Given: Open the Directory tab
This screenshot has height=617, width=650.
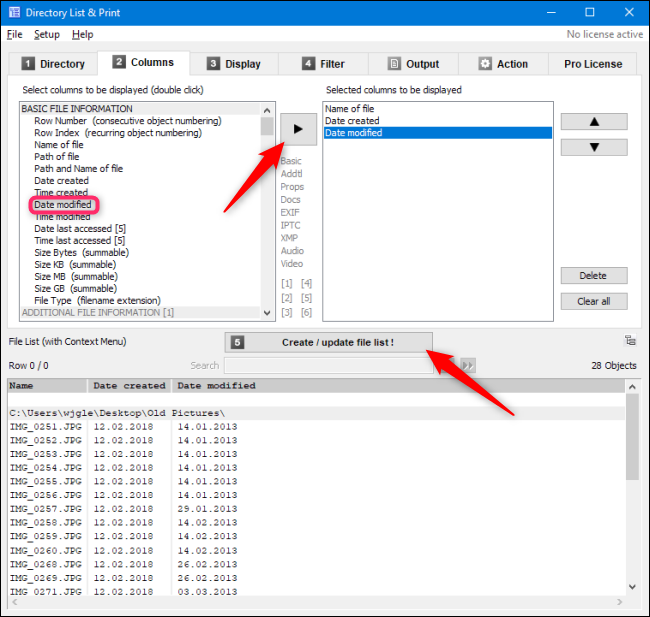Looking at the screenshot, I should click(53, 64).
